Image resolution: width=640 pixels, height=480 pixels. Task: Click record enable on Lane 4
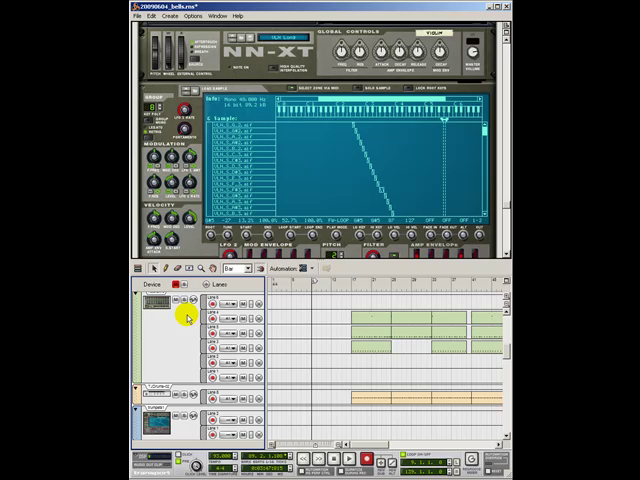[212, 319]
